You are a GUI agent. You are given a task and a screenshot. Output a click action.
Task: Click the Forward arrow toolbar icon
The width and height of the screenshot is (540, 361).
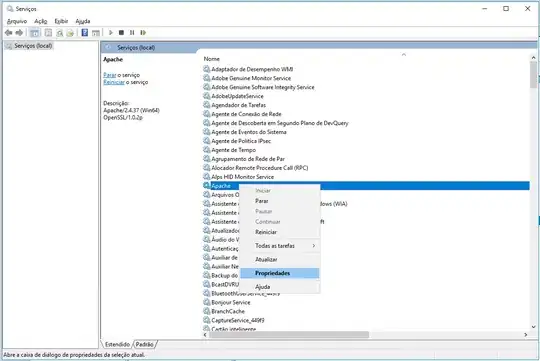click(x=19, y=33)
